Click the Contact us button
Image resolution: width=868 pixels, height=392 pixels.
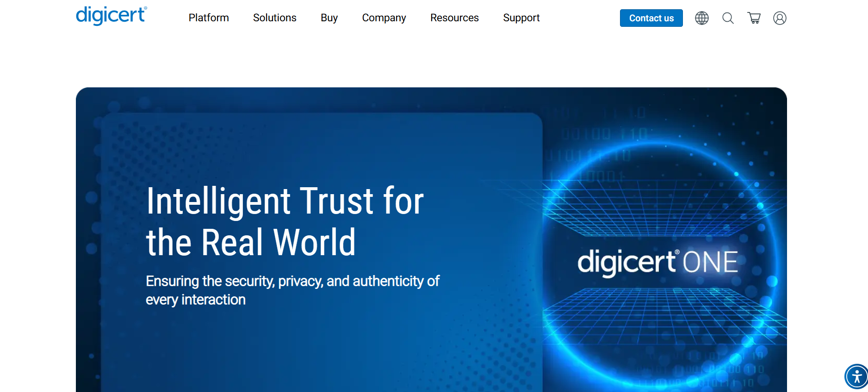click(x=651, y=18)
